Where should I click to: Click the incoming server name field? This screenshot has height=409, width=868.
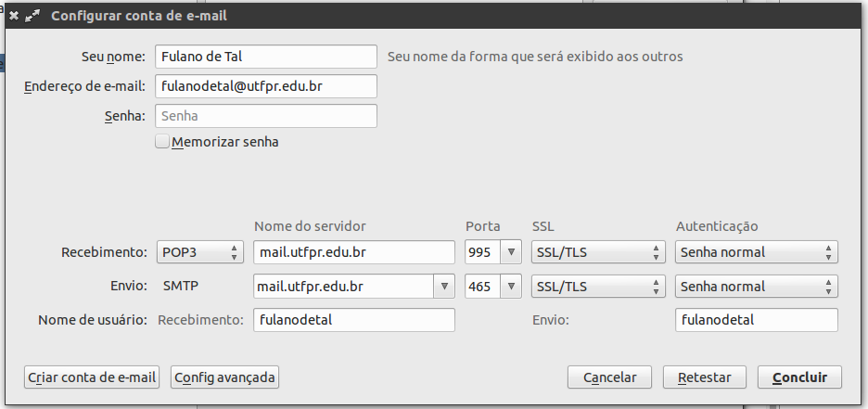tap(353, 252)
